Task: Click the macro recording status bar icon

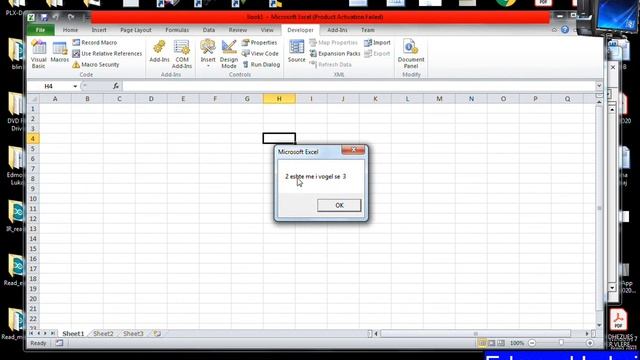Action: click(x=60, y=343)
